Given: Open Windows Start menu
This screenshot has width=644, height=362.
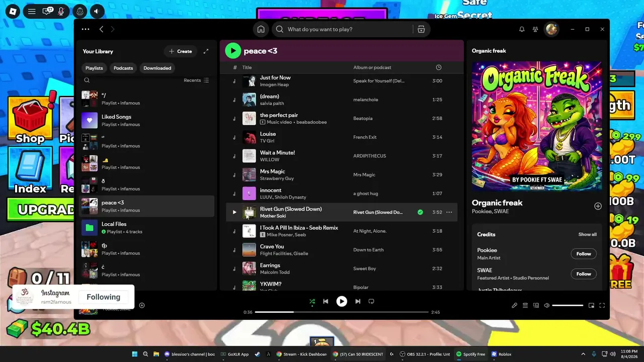Looking at the screenshot, I should click(x=135, y=354).
